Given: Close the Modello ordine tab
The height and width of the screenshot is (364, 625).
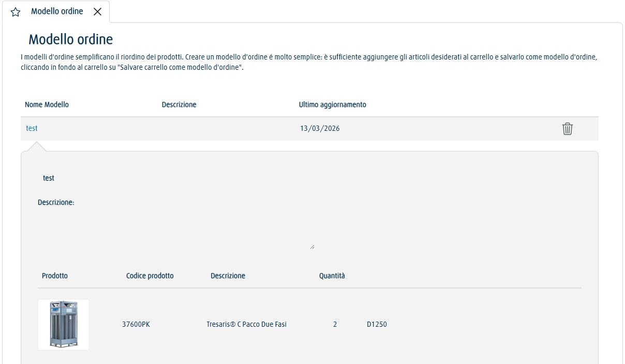Looking at the screenshot, I should [97, 12].
